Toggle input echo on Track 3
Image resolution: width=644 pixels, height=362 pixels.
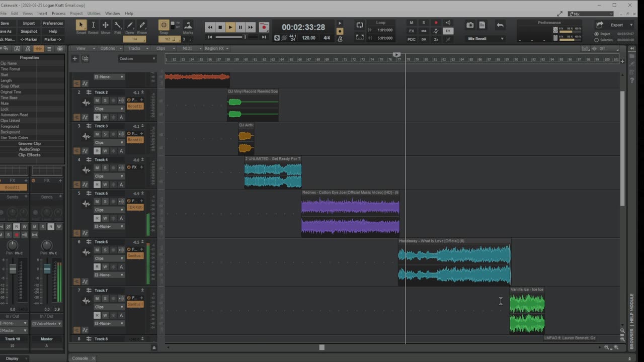point(121,134)
